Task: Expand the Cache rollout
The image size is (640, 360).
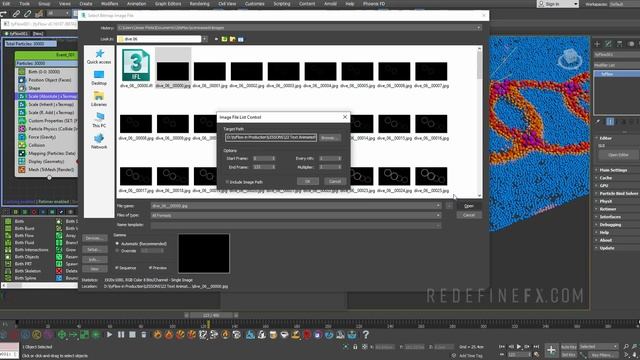Action: coord(605,178)
